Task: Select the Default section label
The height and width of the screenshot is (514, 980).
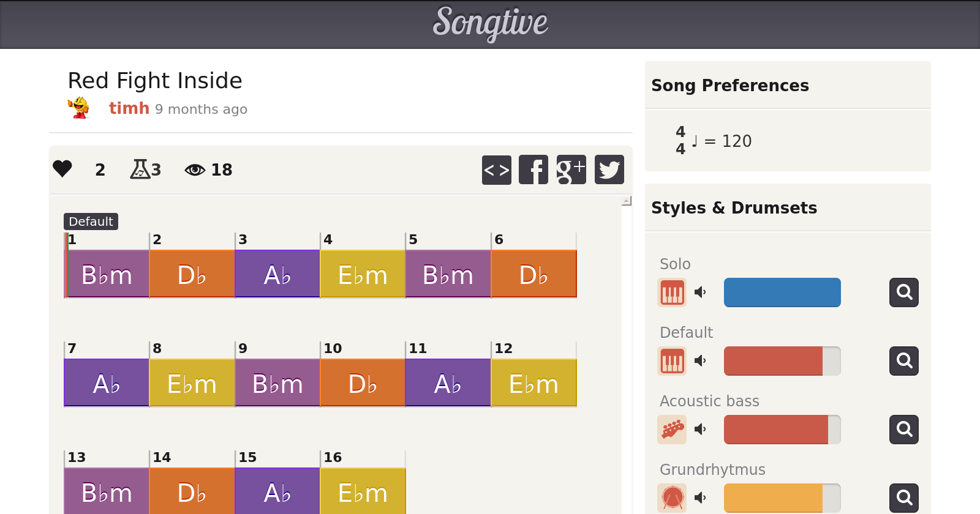Action: 91,222
